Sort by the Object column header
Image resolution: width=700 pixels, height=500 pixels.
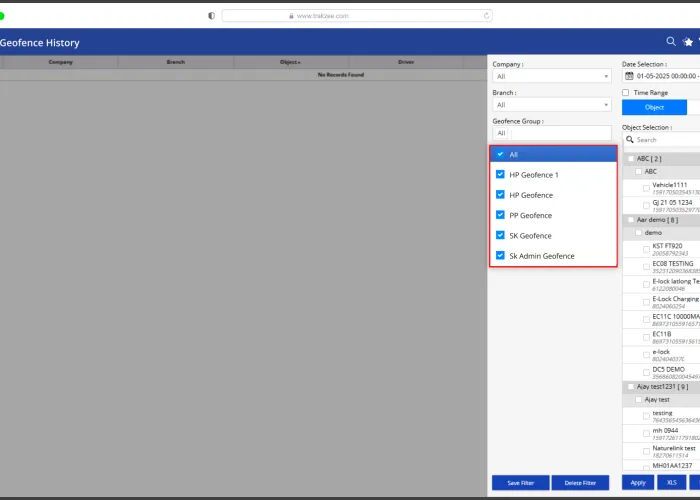290,62
